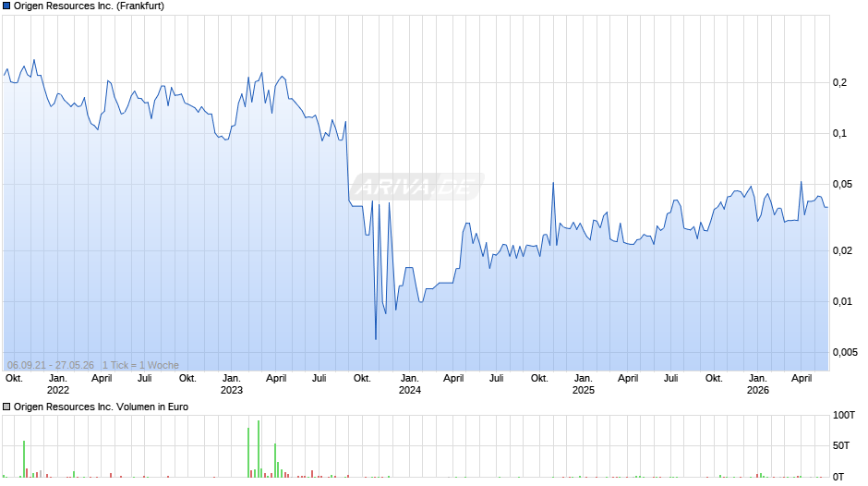Click the price axis label '0,2'
This screenshot has width=868, height=486.
839,82
